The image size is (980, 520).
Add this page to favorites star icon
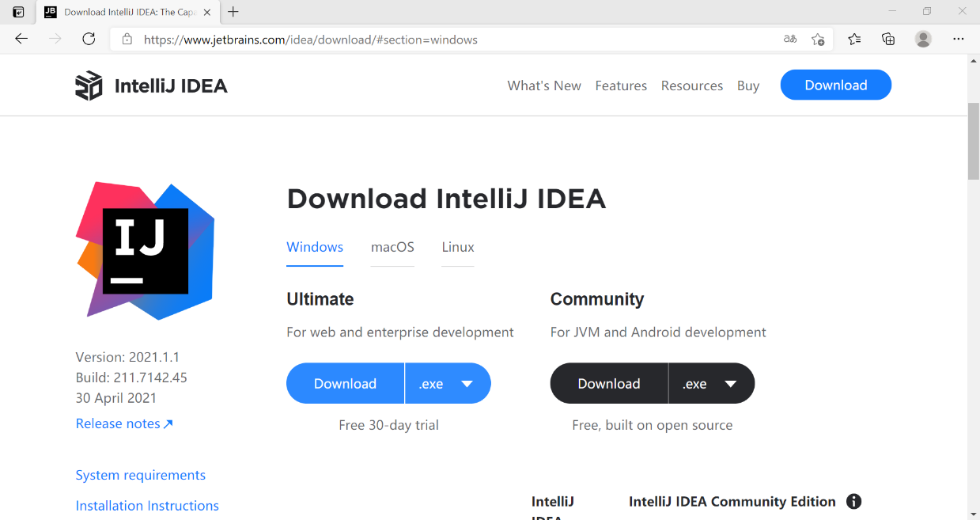(818, 39)
